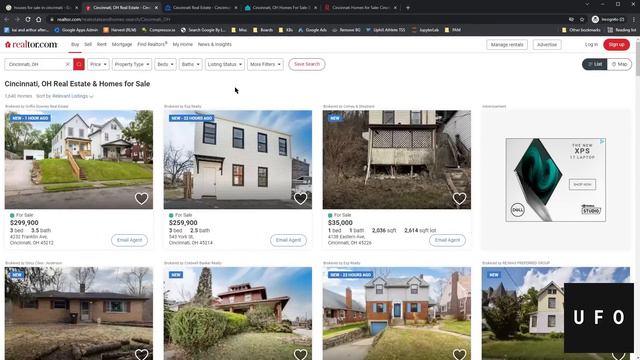Expand the More Filters dropdown

[x=265, y=64]
